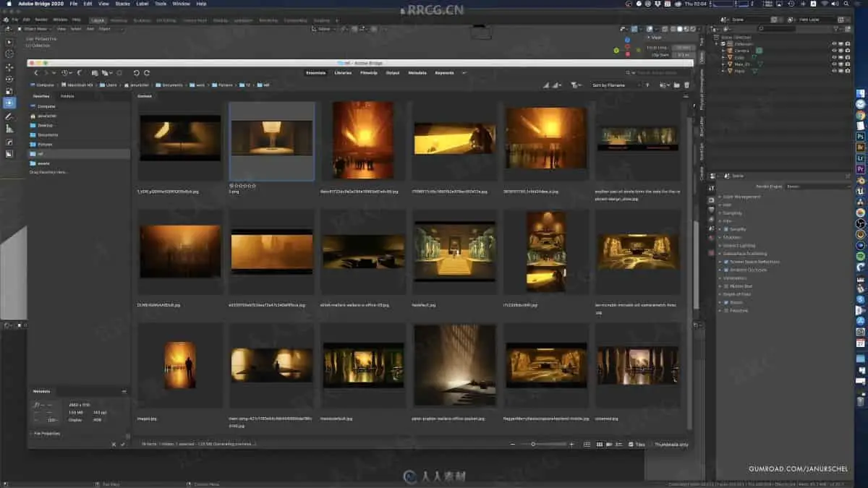Open the reveal recent files clock icon
868x488 pixels.
click(x=66, y=73)
